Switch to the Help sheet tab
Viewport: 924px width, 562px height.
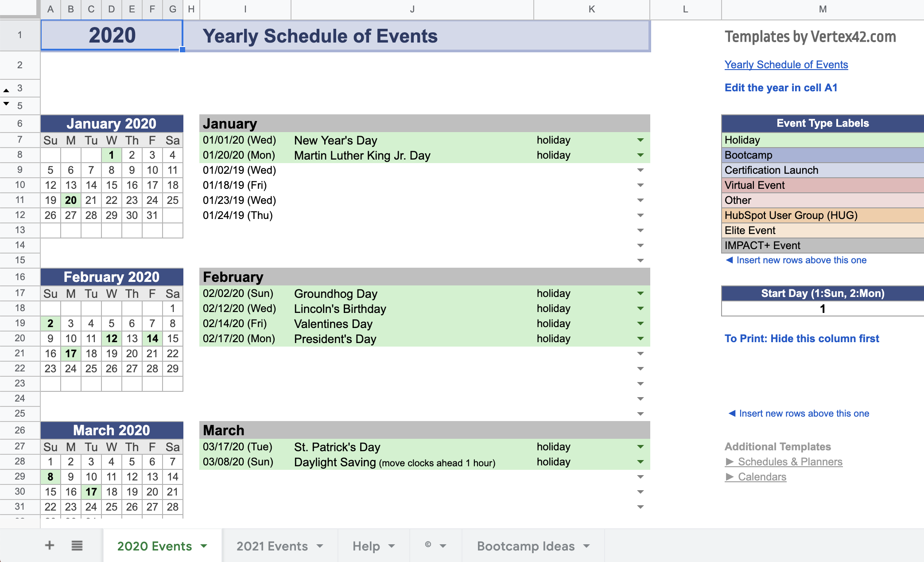point(366,546)
